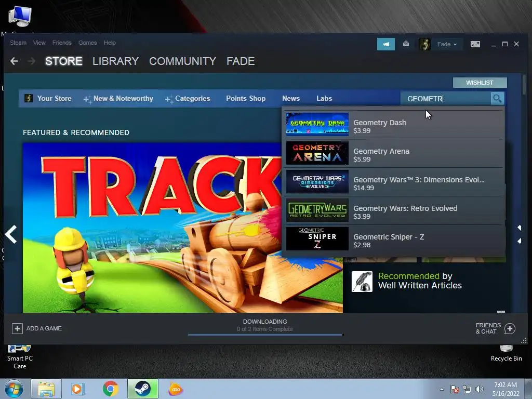Click the network tray icon
532x399 pixels.
(x=467, y=389)
